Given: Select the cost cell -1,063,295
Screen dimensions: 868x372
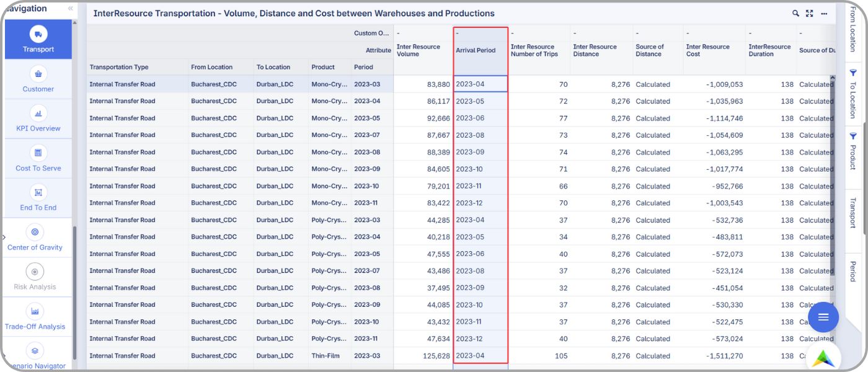Looking at the screenshot, I should [714, 152].
